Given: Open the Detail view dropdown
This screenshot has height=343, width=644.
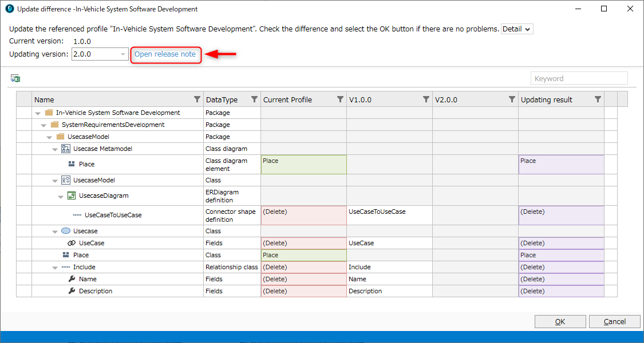Looking at the screenshot, I should (x=517, y=29).
